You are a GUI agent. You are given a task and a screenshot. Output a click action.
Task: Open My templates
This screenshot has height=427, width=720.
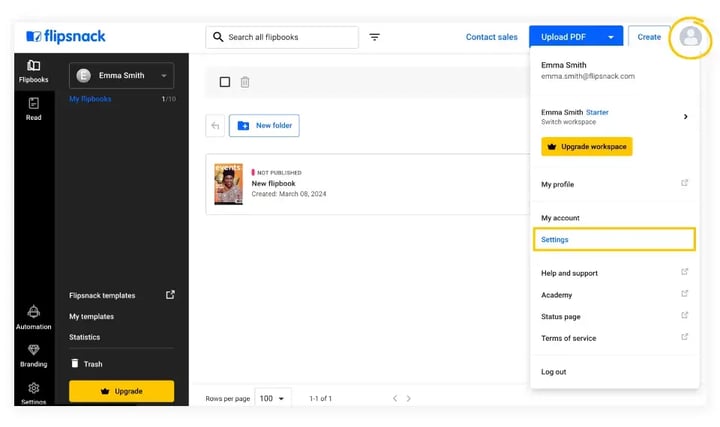point(91,316)
